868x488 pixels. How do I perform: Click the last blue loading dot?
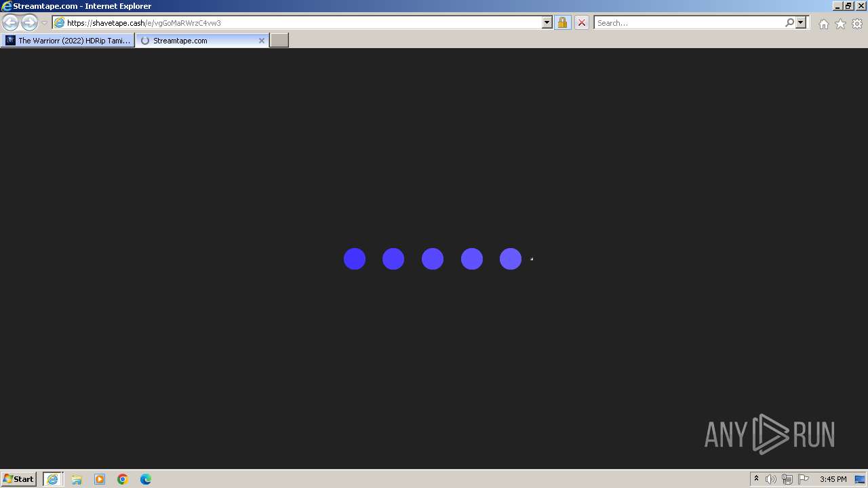click(x=511, y=259)
